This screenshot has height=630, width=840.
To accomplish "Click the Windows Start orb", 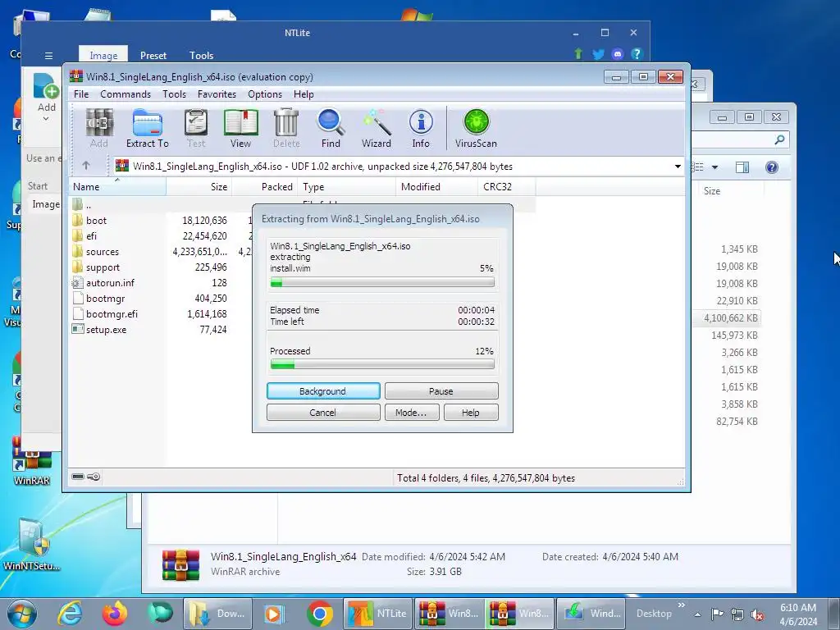I will tap(22, 614).
